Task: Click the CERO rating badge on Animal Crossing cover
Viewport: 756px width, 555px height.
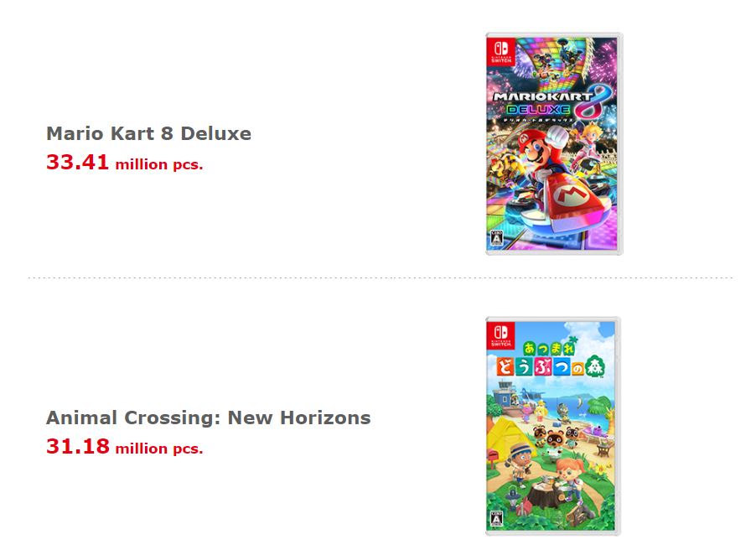Action: click(x=495, y=521)
